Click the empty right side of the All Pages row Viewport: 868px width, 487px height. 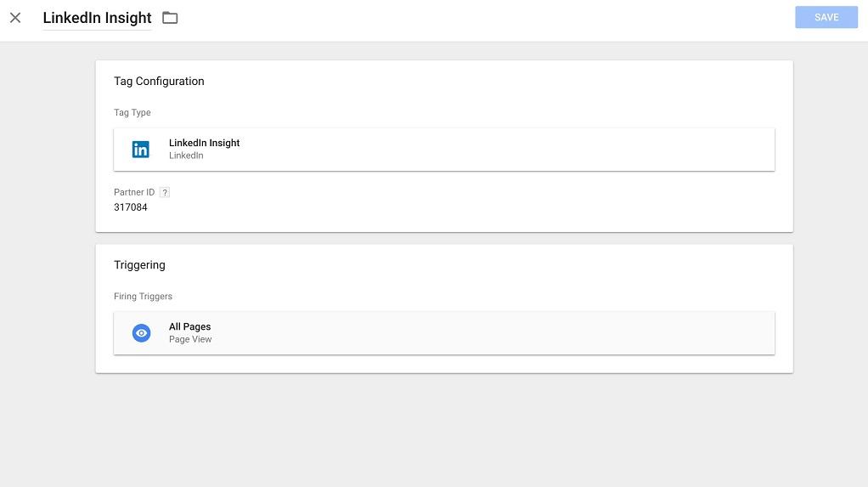(595, 333)
